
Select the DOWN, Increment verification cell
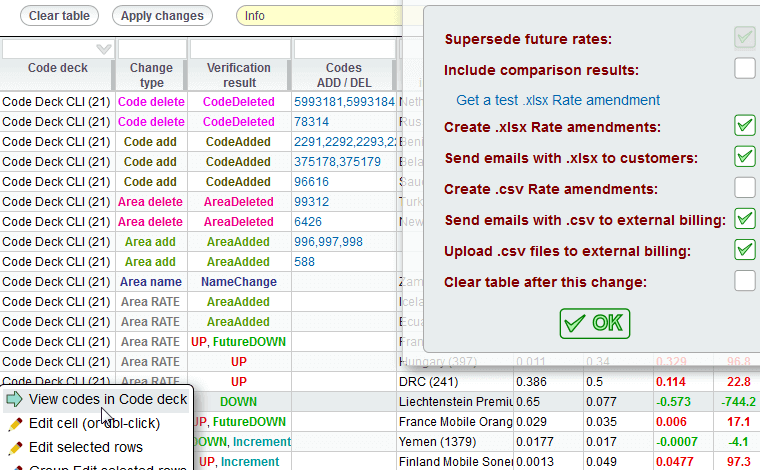point(242,442)
